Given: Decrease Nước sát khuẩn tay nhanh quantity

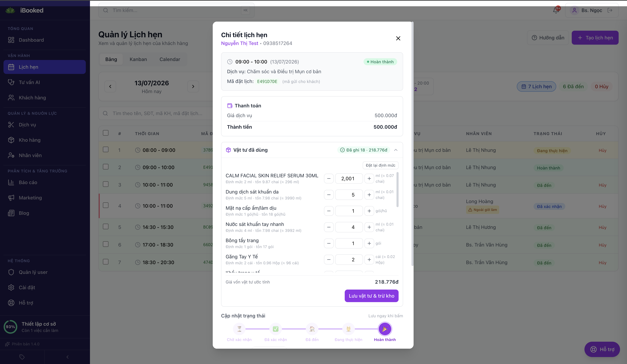Looking at the screenshot, I should 329,227.
